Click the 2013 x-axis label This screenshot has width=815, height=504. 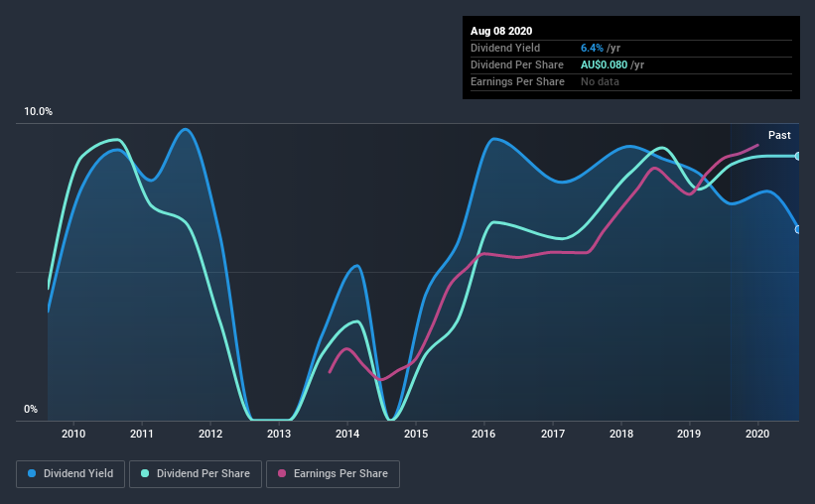[x=279, y=434]
